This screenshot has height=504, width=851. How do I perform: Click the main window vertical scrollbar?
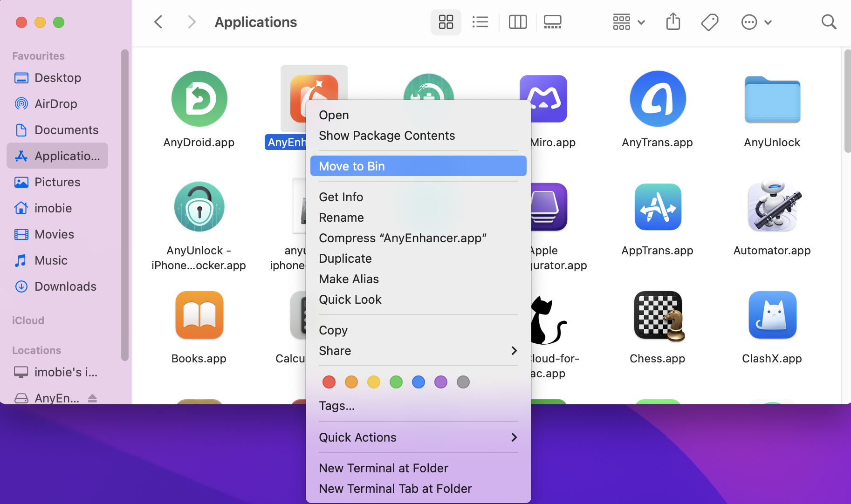[x=847, y=101]
